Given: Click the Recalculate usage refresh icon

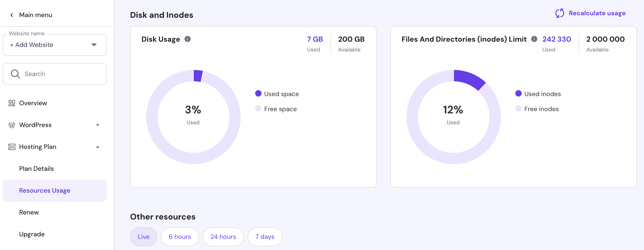Looking at the screenshot, I should coord(560,13).
